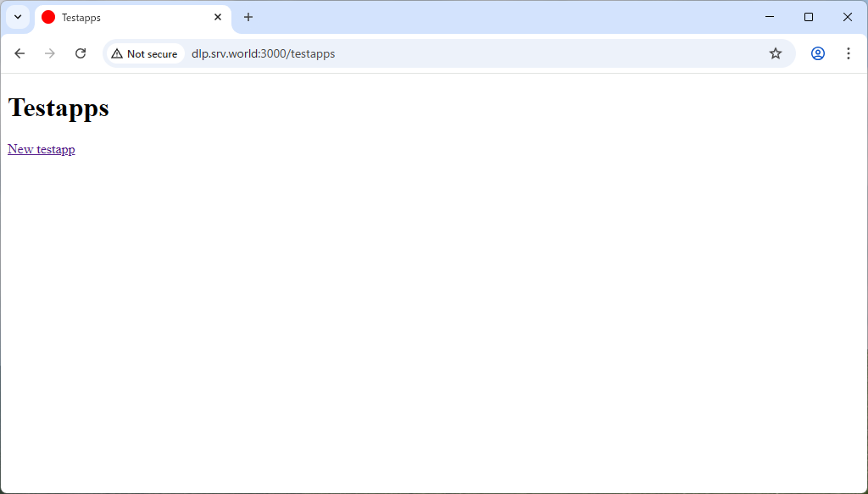Screen dimensions: 868x494
Task: Close the browser window
Action: coord(847,17)
